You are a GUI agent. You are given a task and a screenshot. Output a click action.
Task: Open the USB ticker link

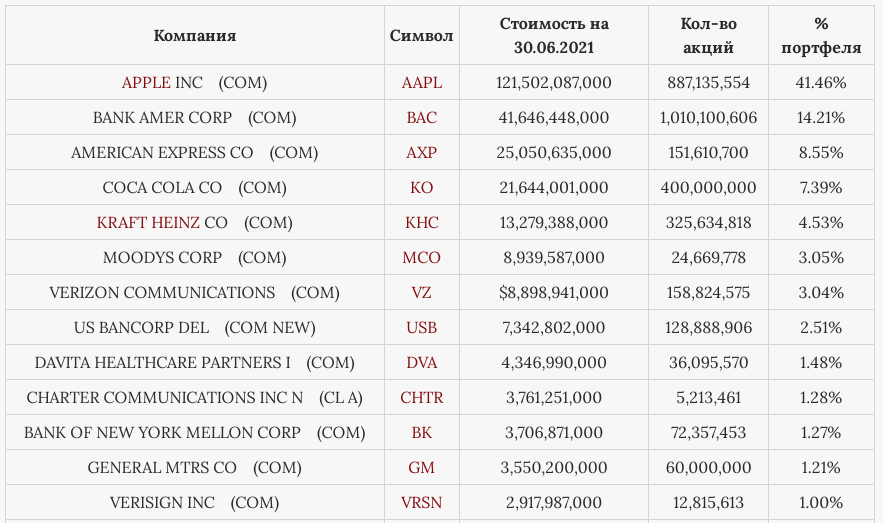pyautogui.click(x=421, y=327)
